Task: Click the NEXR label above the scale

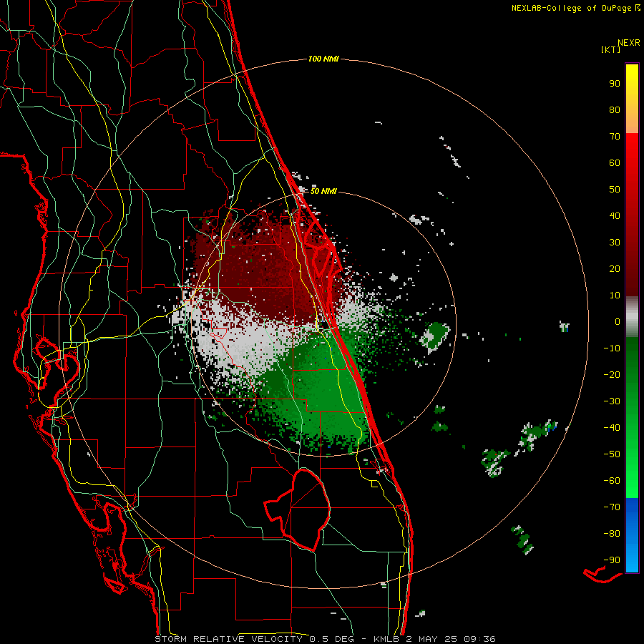Action: (629, 43)
